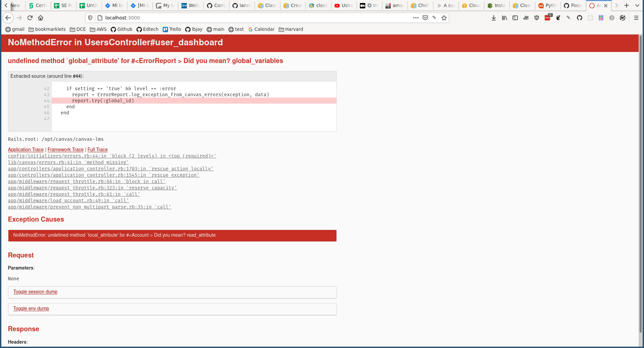
Task: Toggle env dump section
Action: [31, 308]
